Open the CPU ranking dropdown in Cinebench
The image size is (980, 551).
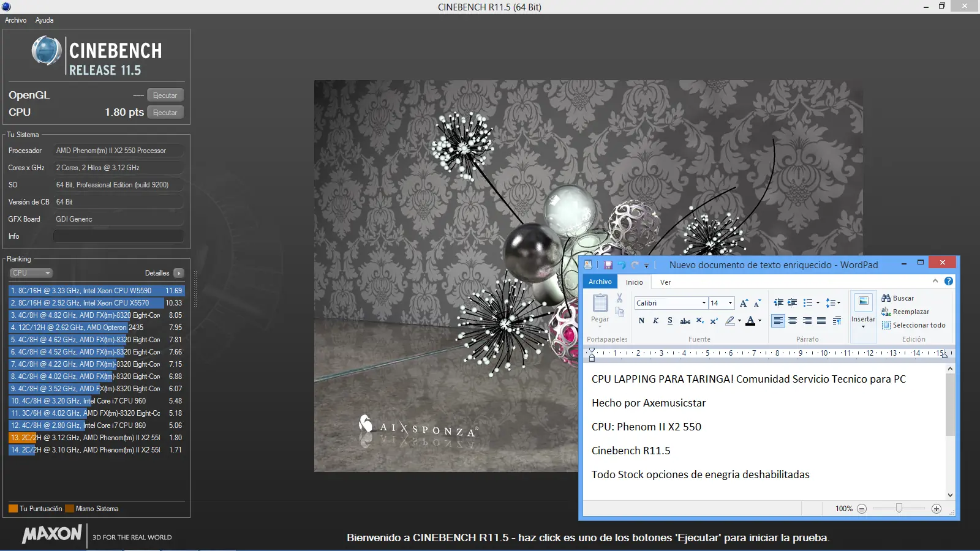pos(31,273)
